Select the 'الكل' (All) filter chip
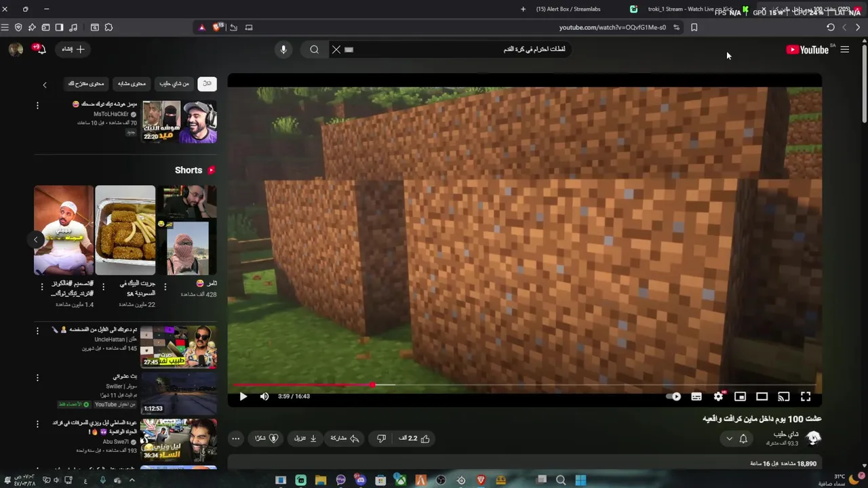This screenshot has width=868, height=488. [x=207, y=83]
